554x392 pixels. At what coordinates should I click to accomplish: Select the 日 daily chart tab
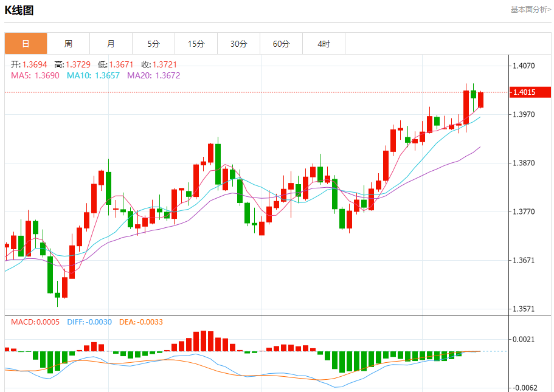coord(26,44)
